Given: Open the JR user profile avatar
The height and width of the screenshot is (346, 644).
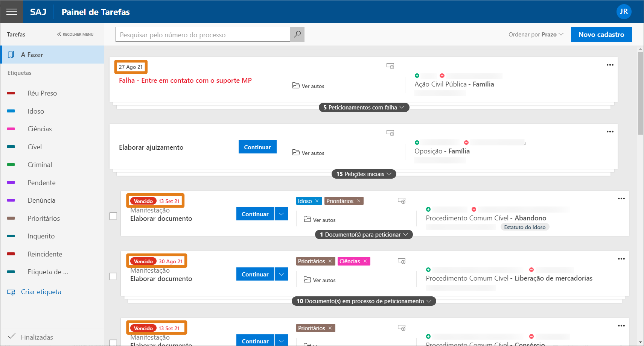Looking at the screenshot, I should click(624, 12).
